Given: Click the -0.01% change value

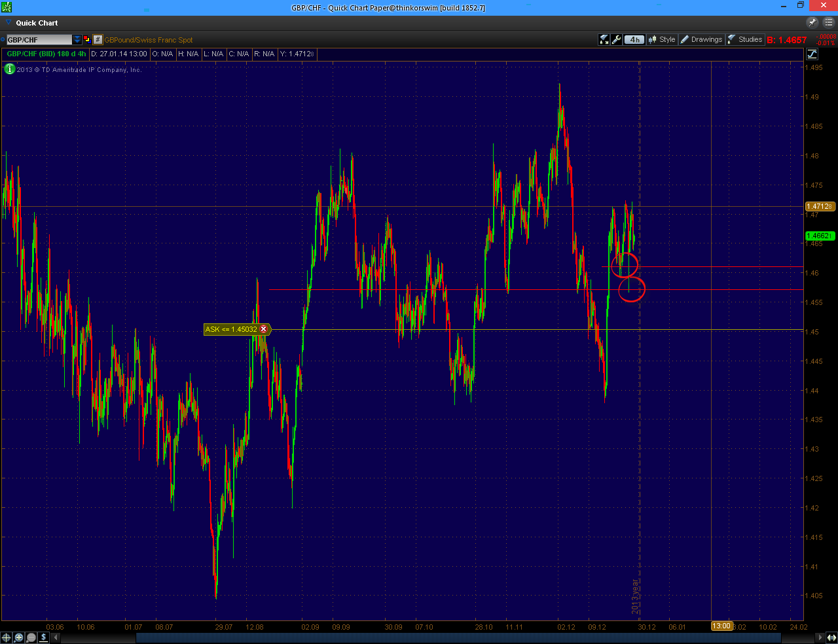Looking at the screenshot, I should click(826, 43).
